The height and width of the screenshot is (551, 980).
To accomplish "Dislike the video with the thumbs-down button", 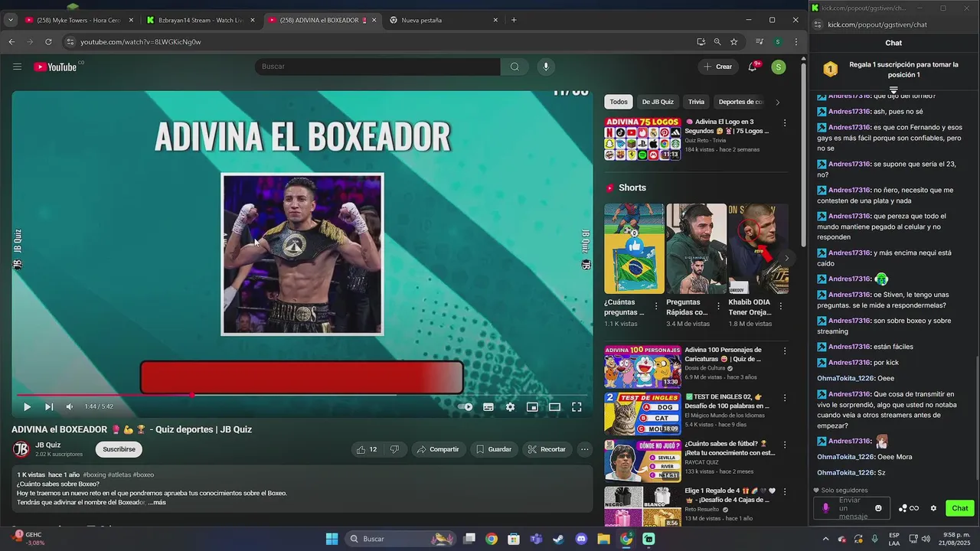I will pos(395,449).
